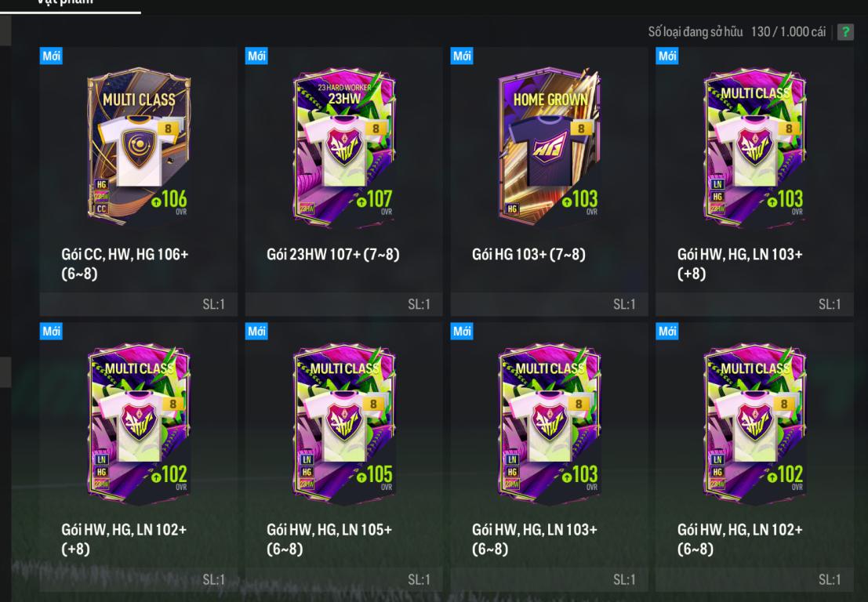This screenshot has width=868, height=602.
Task: Click the Mới badge on the 102+ (+8) pack
Action: pyautogui.click(x=51, y=332)
